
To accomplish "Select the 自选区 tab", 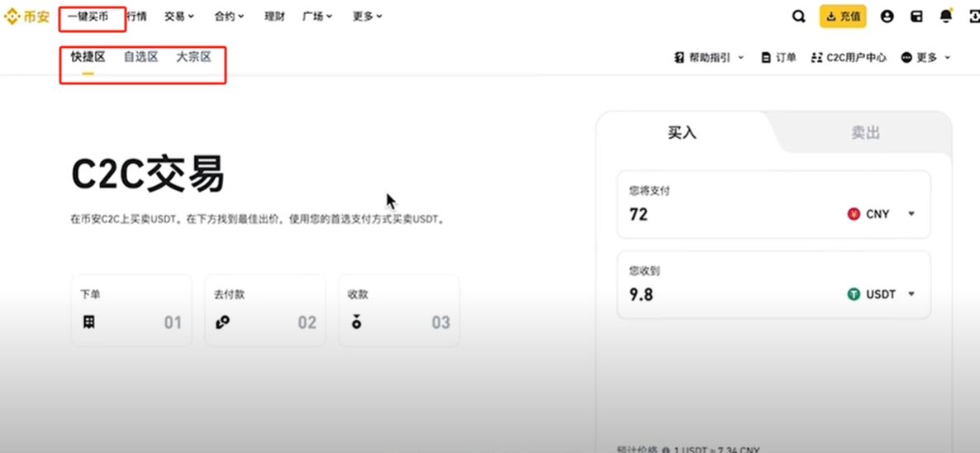I will click(x=140, y=57).
